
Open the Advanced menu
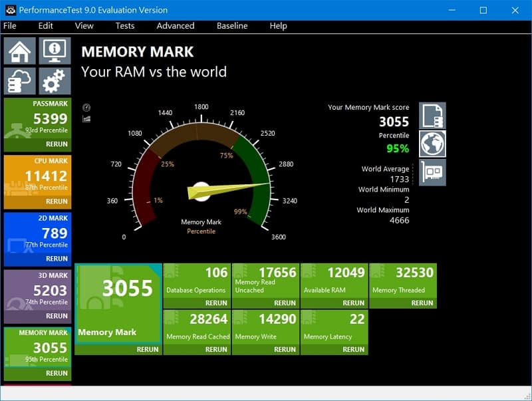pyautogui.click(x=176, y=26)
